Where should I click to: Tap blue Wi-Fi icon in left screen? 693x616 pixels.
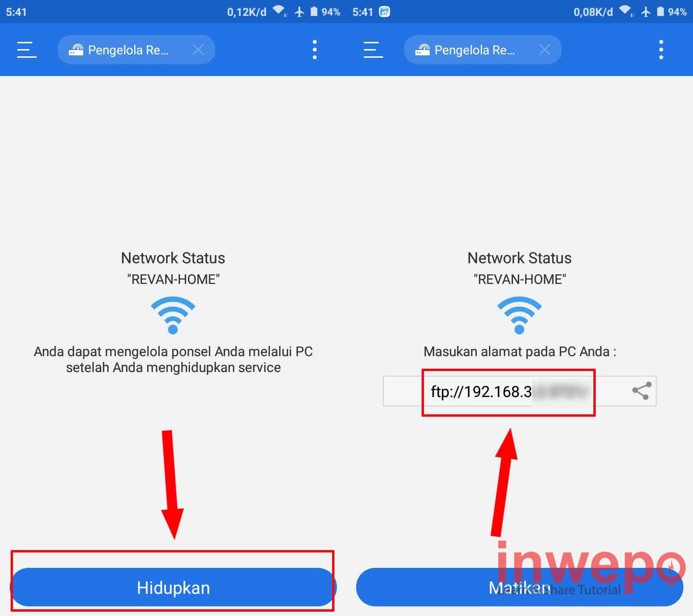(x=173, y=315)
